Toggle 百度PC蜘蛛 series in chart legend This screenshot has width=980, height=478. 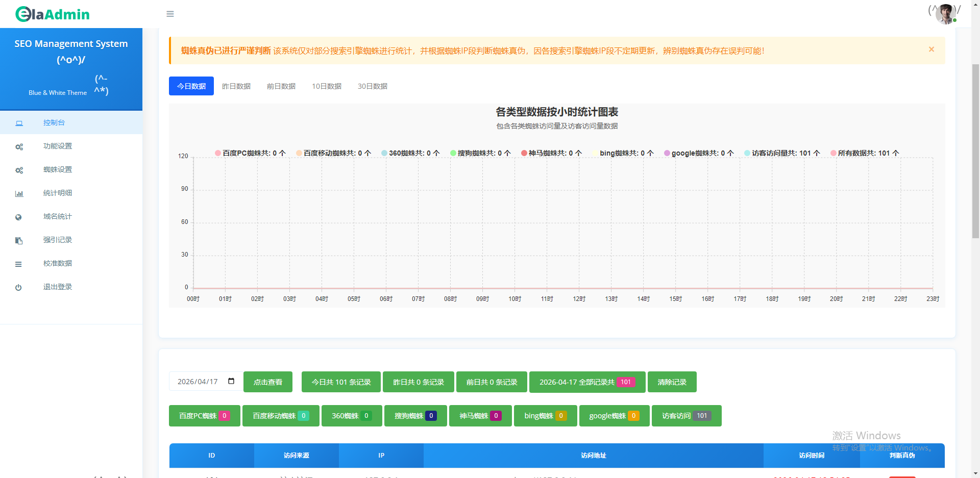pos(250,153)
